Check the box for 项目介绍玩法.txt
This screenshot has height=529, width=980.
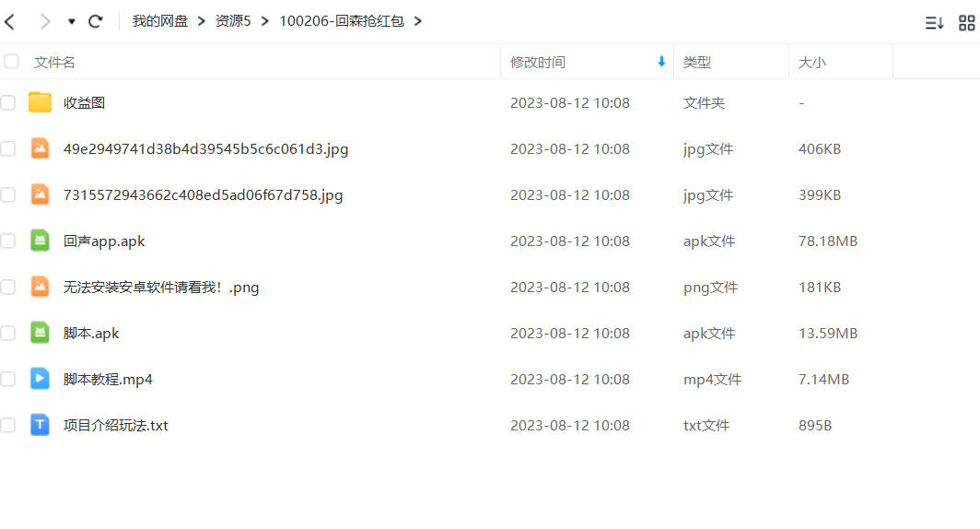point(7,425)
